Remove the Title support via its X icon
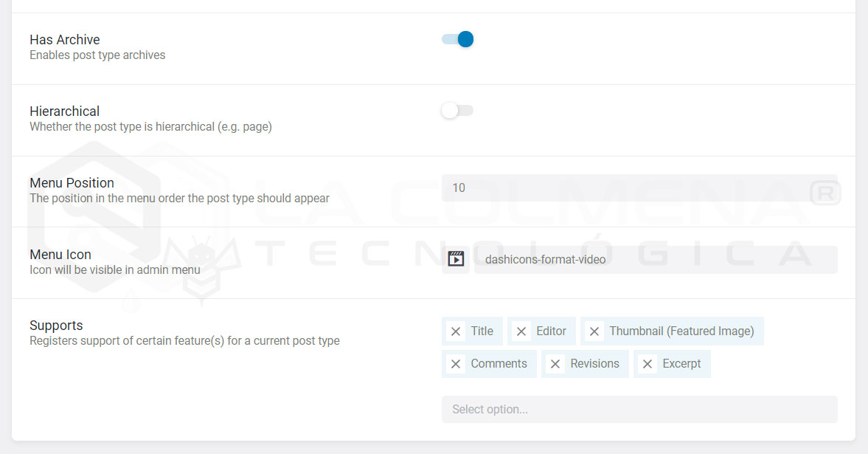This screenshot has height=454, width=868. pos(456,331)
